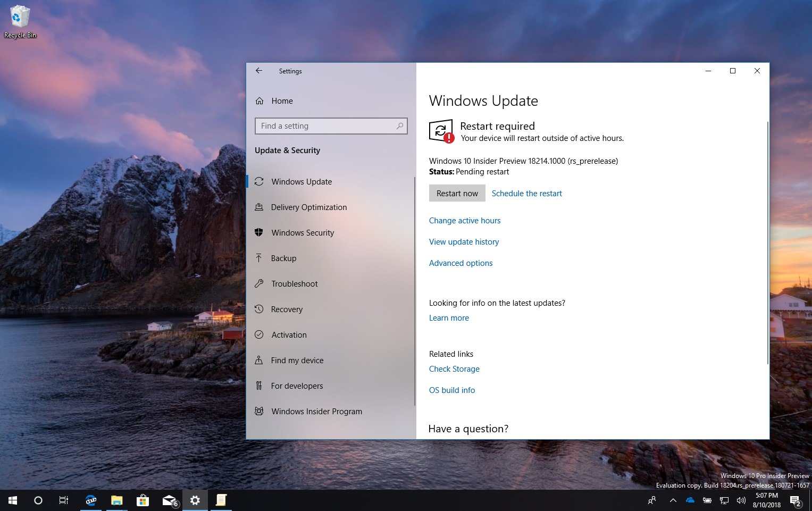The image size is (812, 511).
Task: Open the volume control in the taskbar
Action: (x=741, y=500)
